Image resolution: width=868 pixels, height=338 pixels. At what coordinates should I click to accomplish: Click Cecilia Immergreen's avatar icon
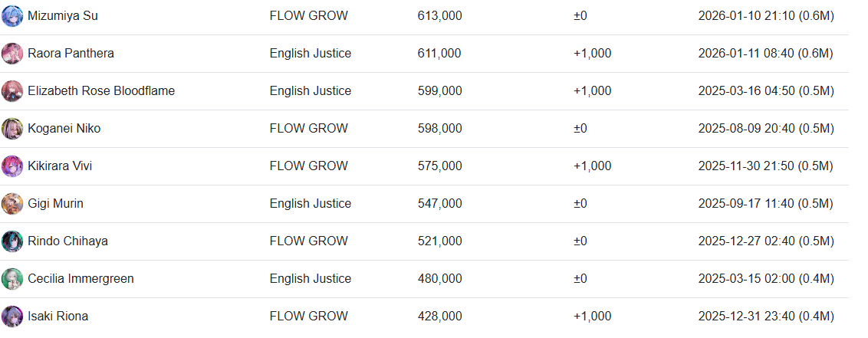pos(12,279)
